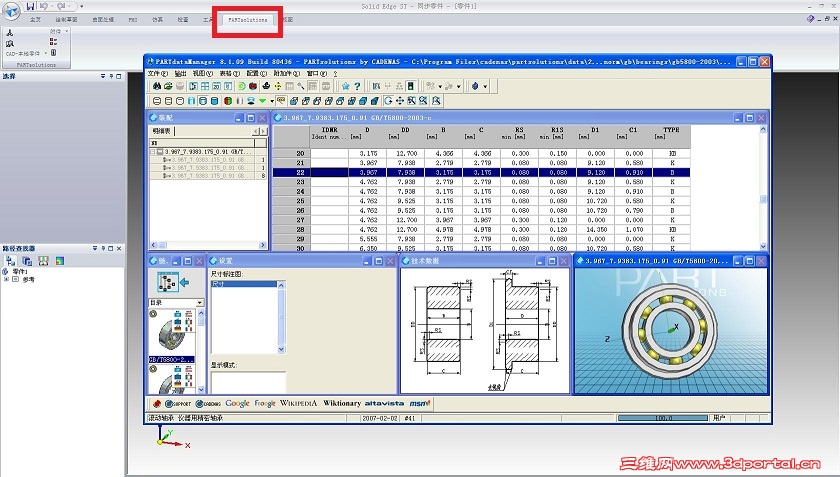Viewport: 840px width, 477px height.
Task: Click the 100.0 progress bar in status bar
Action: click(663, 418)
